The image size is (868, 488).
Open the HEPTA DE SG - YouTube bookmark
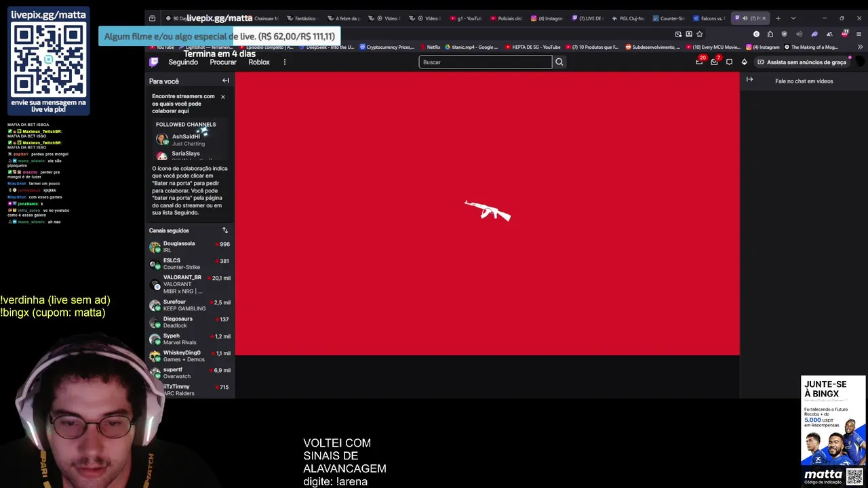(532, 47)
